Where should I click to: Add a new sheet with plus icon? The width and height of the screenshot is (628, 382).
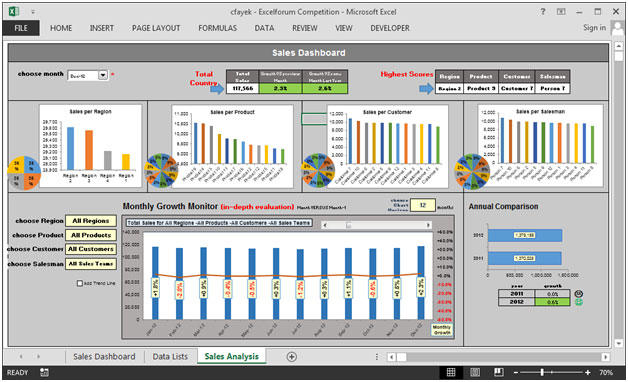tap(292, 356)
